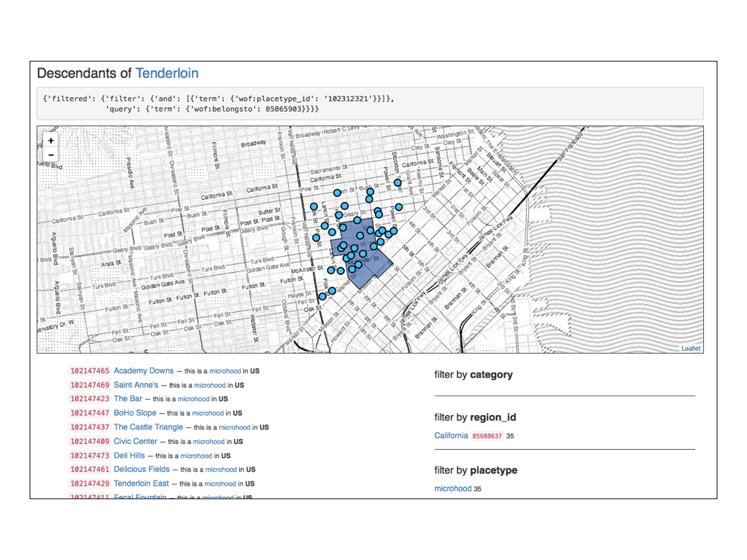Open the BoHo Slope link
This screenshot has width=747, height=560.
[135, 413]
